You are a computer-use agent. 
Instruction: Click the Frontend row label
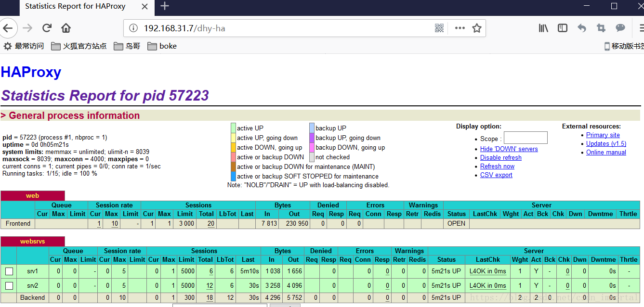(18, 224)
